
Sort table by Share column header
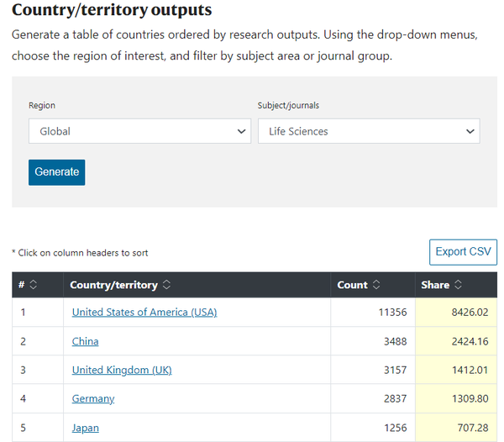(x=435, y=285)
